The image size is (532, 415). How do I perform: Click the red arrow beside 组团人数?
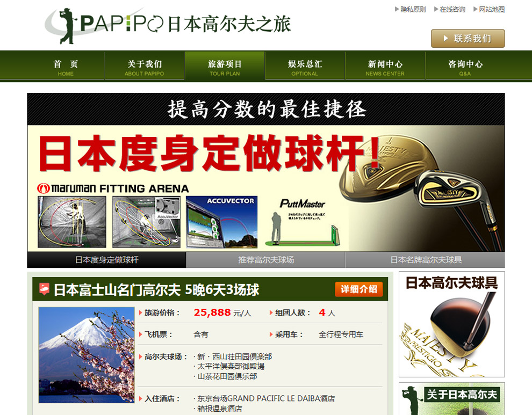click(271, 312)
